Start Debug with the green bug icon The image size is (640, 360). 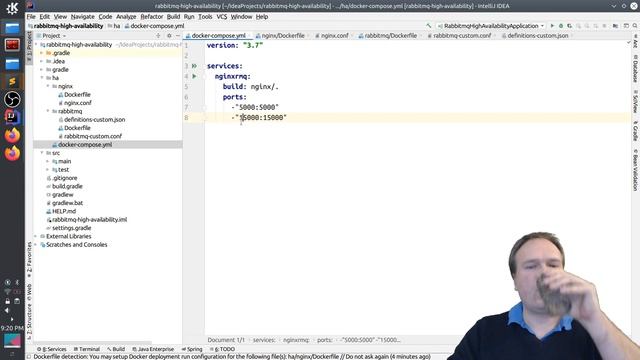tap(561, 26)
